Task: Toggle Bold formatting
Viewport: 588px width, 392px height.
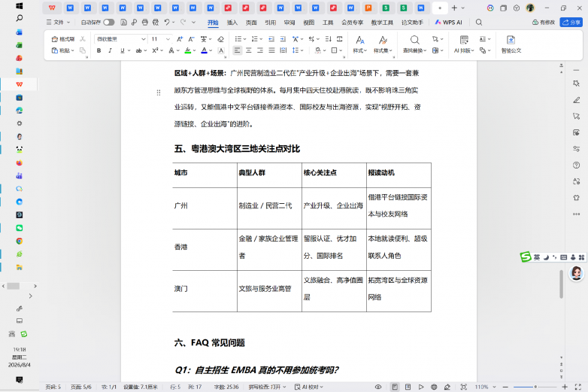Action: pos(99,50)
